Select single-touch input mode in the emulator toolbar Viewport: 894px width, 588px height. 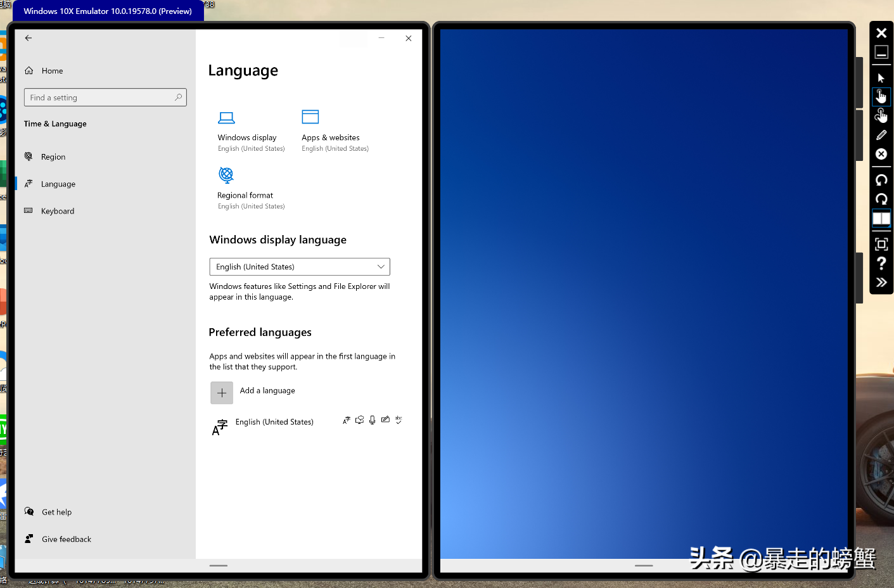(881, 96)
